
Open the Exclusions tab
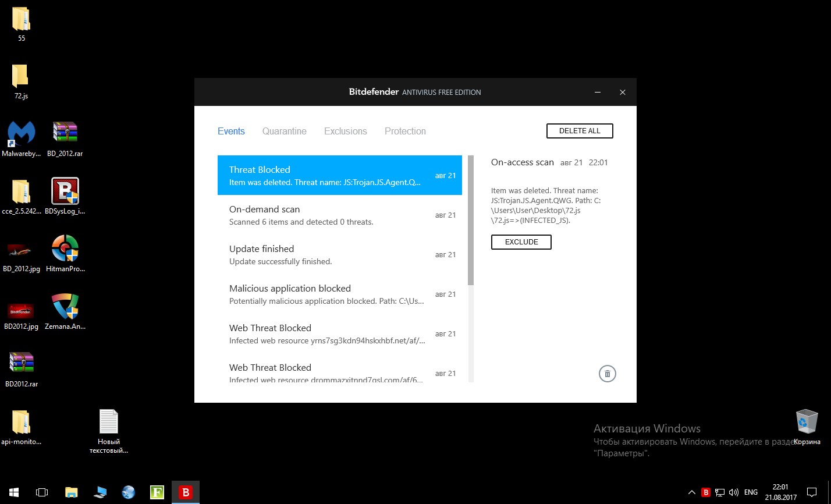pyautogui.click(x=346, y=131)
